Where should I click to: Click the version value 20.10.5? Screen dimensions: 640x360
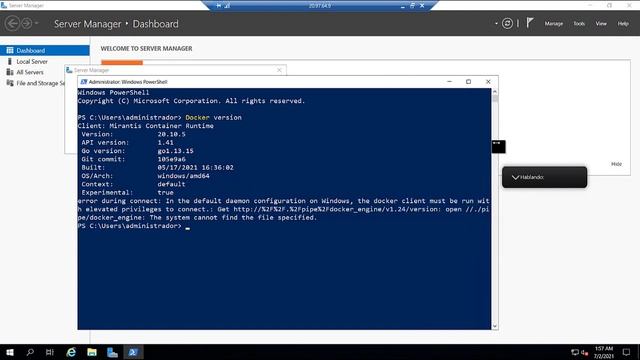click(x=171, y=134)
